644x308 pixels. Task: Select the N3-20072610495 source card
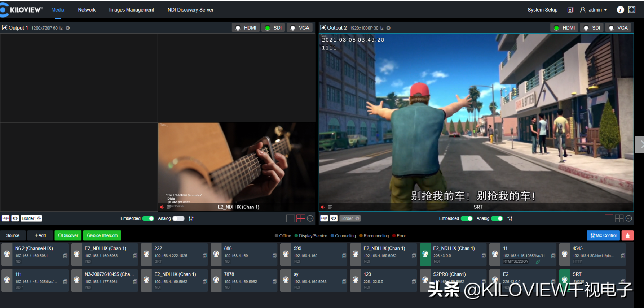[105, 281]
